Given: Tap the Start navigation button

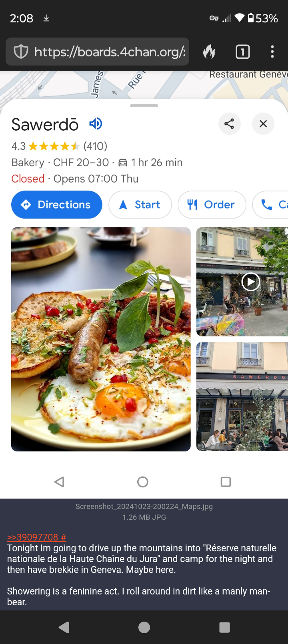Looking at the screenshot, I should click(x=140, y=205).
